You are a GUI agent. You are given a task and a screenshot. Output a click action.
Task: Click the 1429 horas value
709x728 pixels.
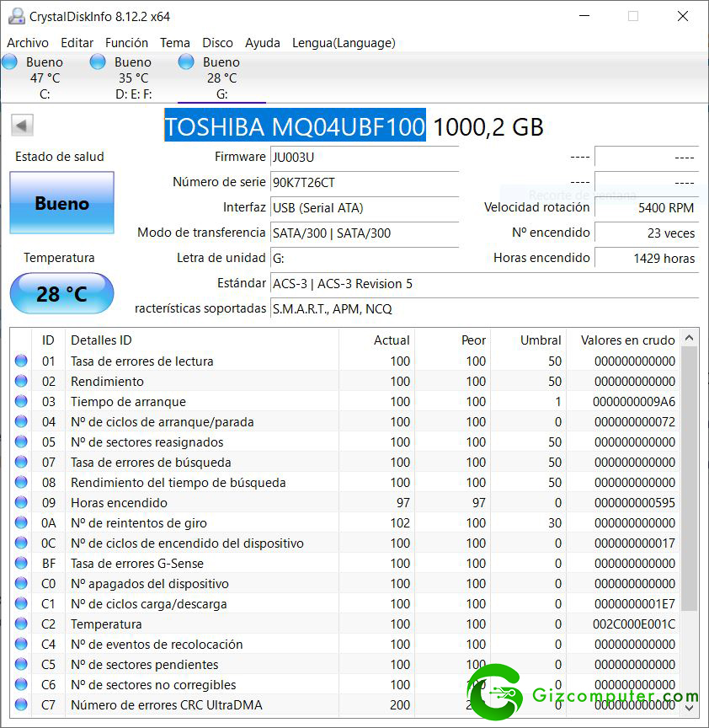click(x=647, y=258)
